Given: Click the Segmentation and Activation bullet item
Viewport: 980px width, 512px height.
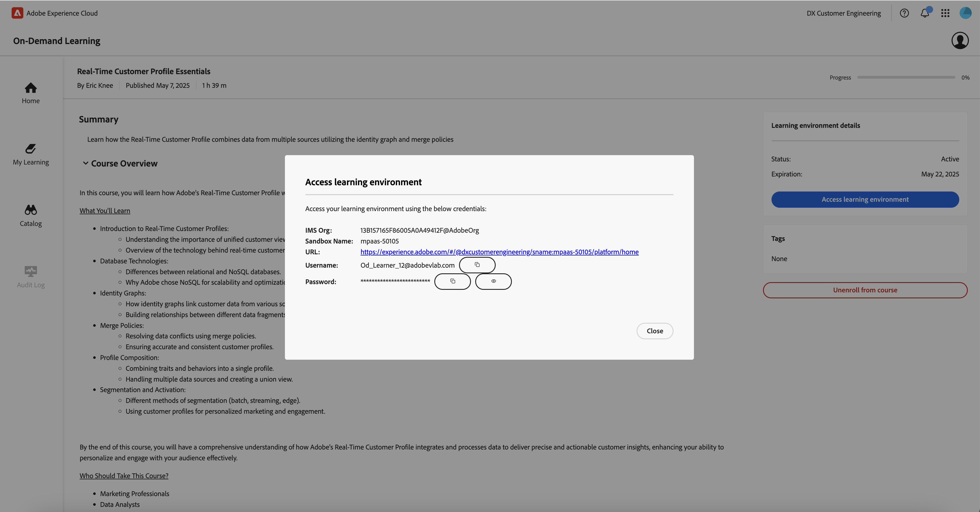Looking at the screenshot, I should point(143,390).
